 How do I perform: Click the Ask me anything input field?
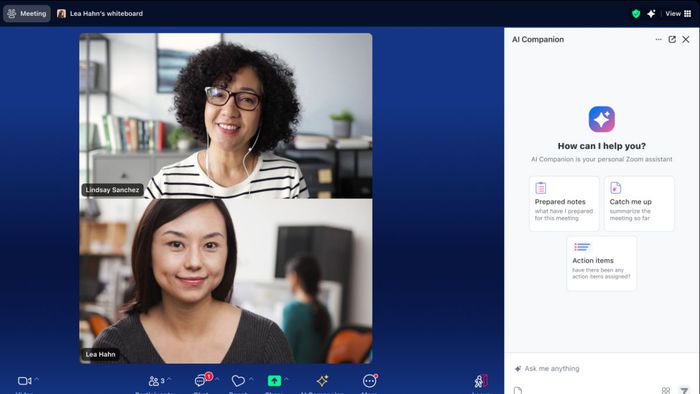601,369
